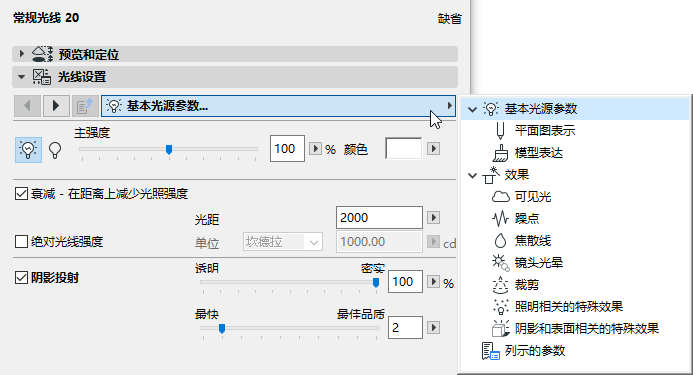Click the pencil icon for 平面图表示
This screenshot has width=693, height=375.
(500, 131)
